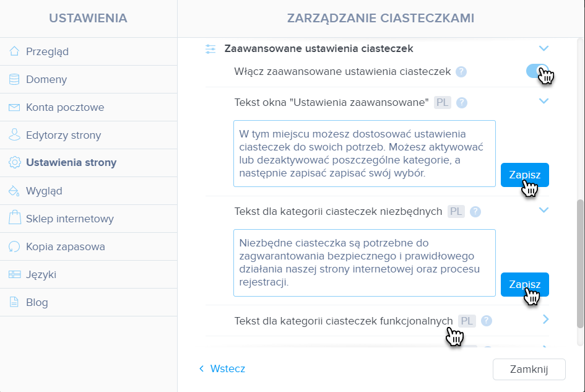Image resolution: width=585 pixels, height=392 pixels.
Task: Click the Edytorzy strony user icon
Action: [x=14, y=135]
